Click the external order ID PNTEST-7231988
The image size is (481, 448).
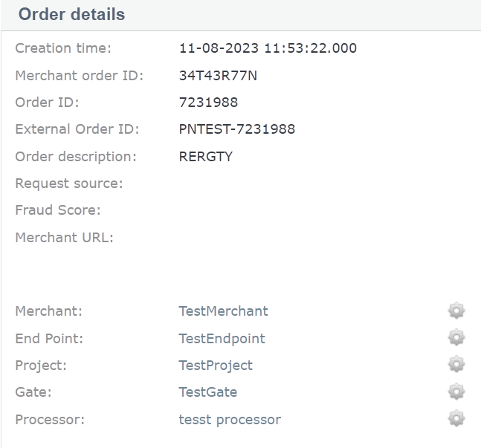click(237, 129)
